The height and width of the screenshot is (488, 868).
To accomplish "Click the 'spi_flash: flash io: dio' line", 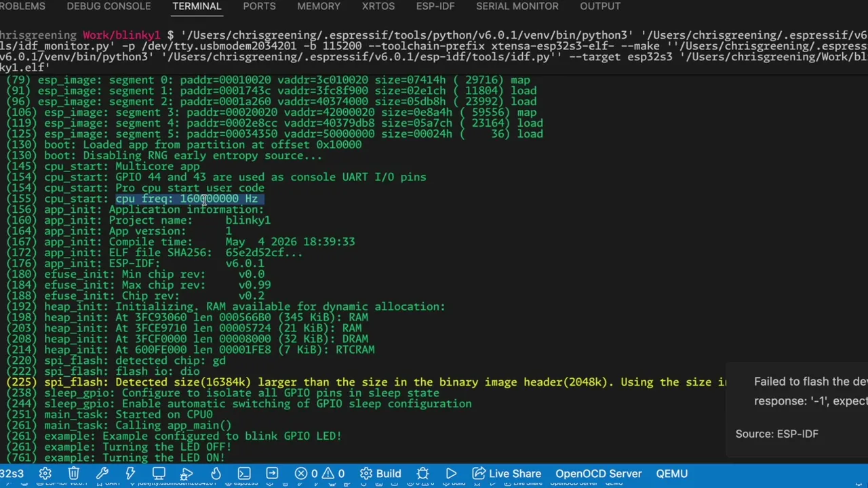I will coord(103,371).
